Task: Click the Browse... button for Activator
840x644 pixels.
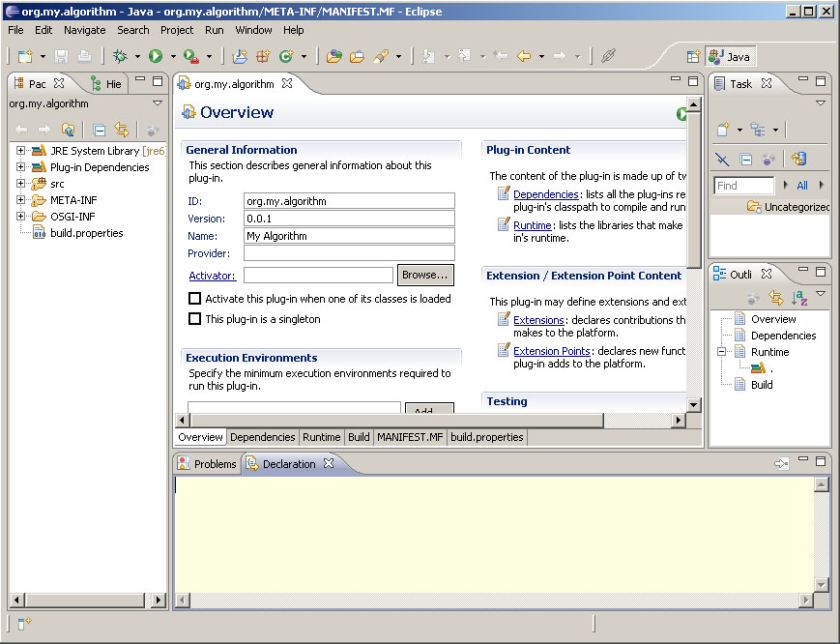Action: [x=425, y=275]
